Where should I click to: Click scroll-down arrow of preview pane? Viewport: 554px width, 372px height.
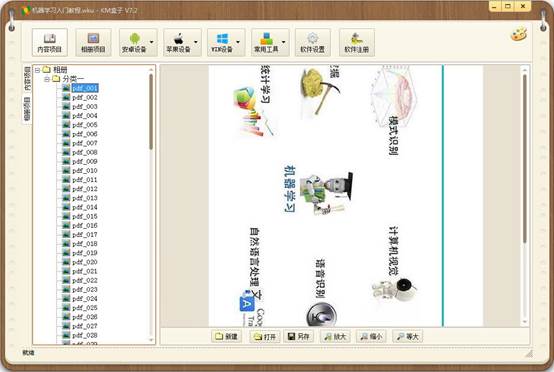point(525,322)
